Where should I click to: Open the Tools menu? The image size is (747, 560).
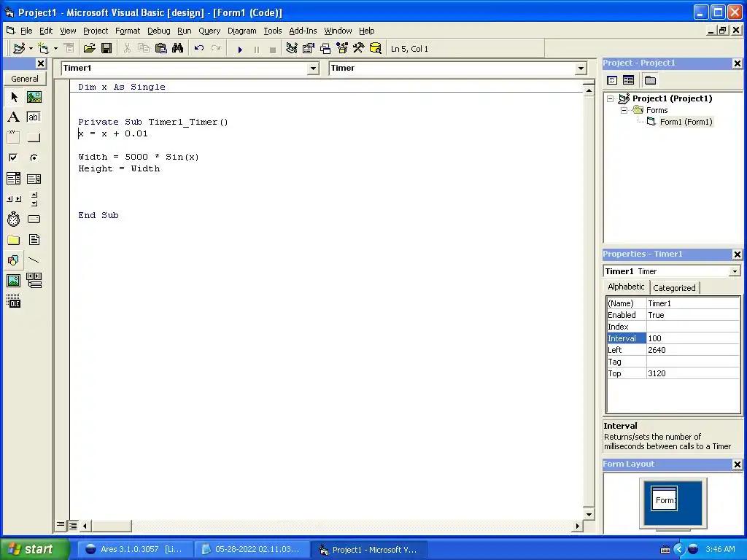(x=273, y=31)
